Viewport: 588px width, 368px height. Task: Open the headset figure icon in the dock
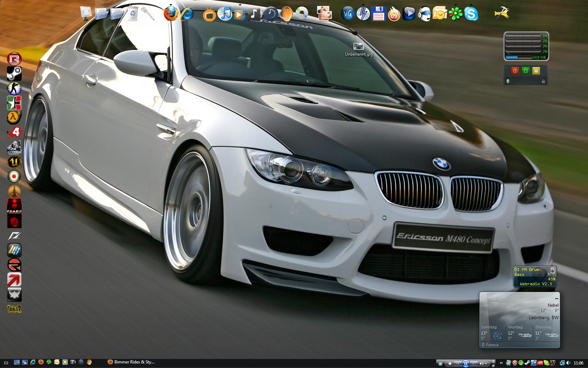click(x=425, y=14)
